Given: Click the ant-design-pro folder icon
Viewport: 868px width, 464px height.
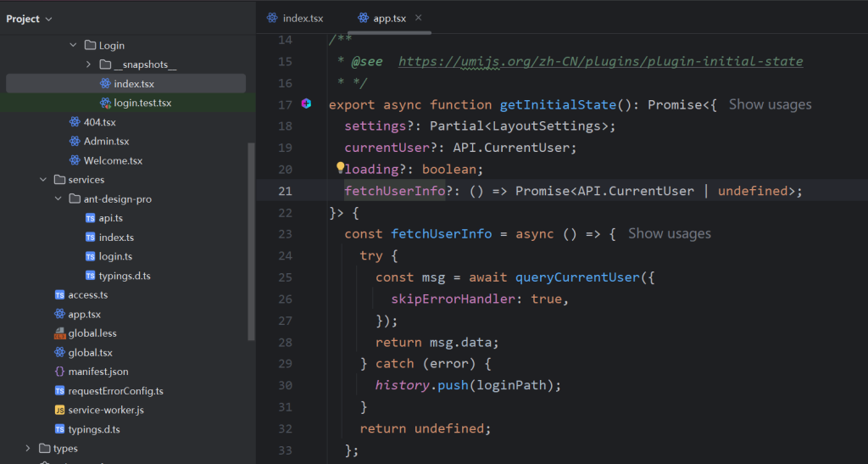Looking at the screenshot, I should click(75, 198).
